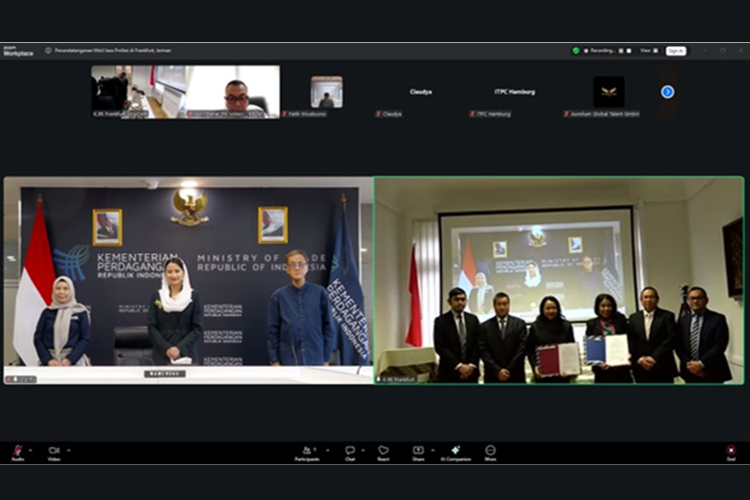Open the AI Companion

pos(455,452)
